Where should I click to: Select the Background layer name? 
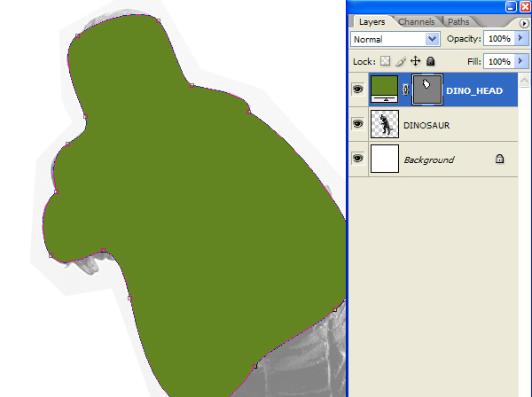(x=429, y=160)
